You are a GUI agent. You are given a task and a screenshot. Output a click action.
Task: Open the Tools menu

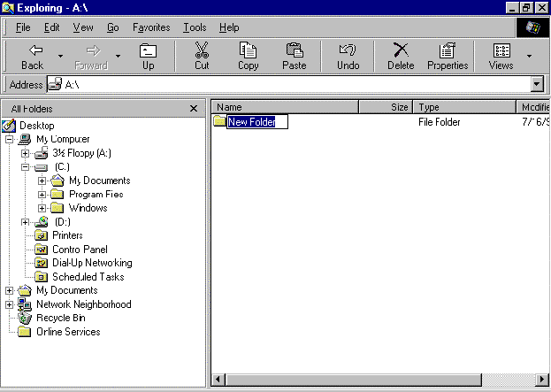[195, 27]
